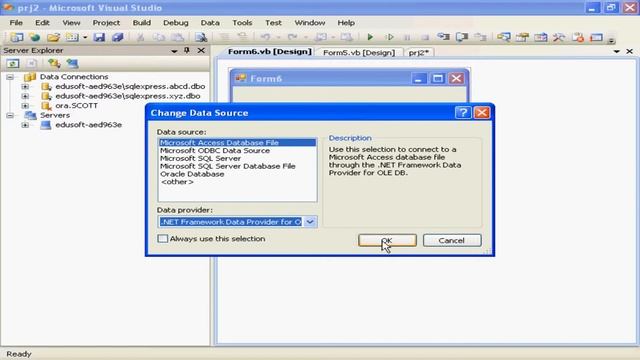
Task: Switch to the prj2* tab
Action: coord(419,53)
